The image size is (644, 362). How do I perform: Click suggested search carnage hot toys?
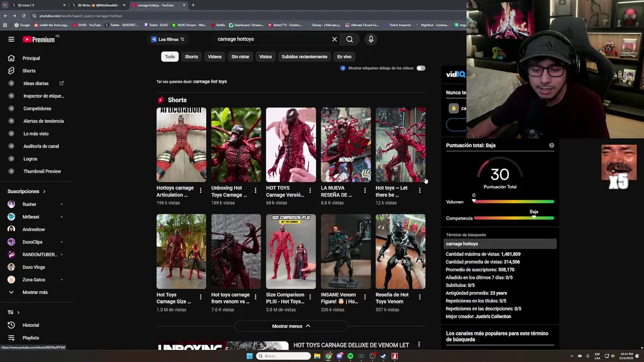210,81
